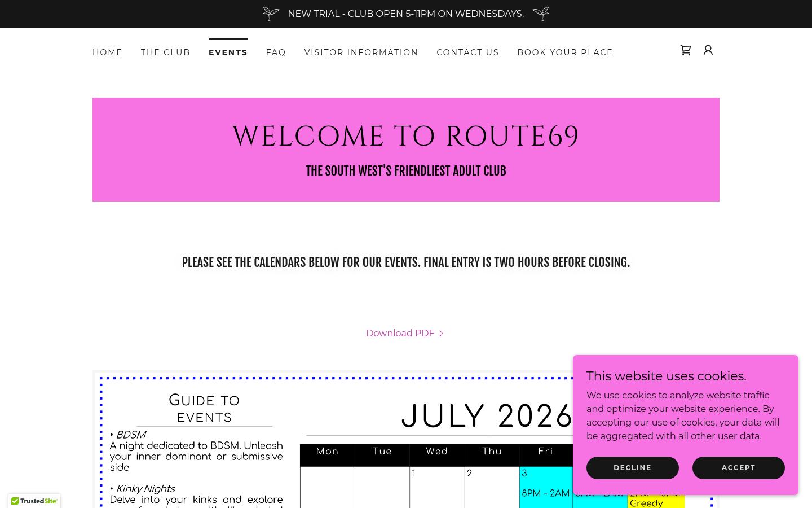Screen dimensions: 812x508
Task: Click the chevron next to Download PDF
Action: [x=441, y=334]
